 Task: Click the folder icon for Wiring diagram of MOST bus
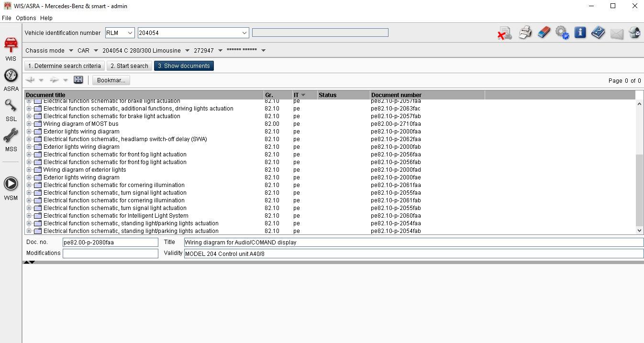tap(38, 124)
